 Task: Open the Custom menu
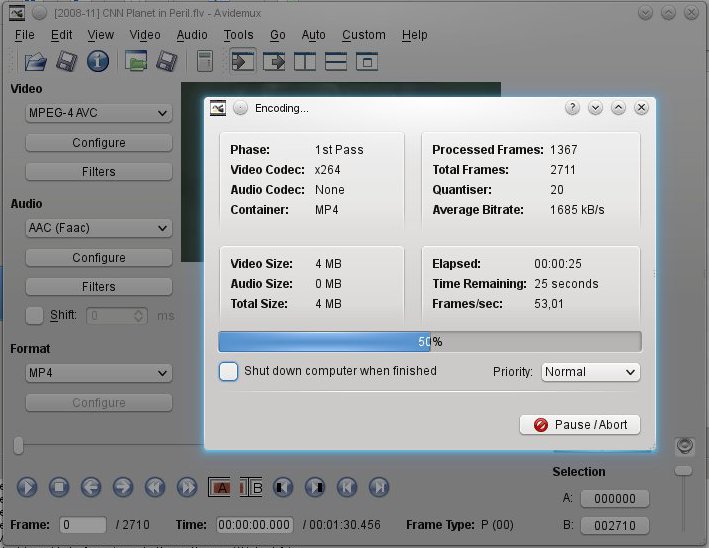click(x=364, y=35)
